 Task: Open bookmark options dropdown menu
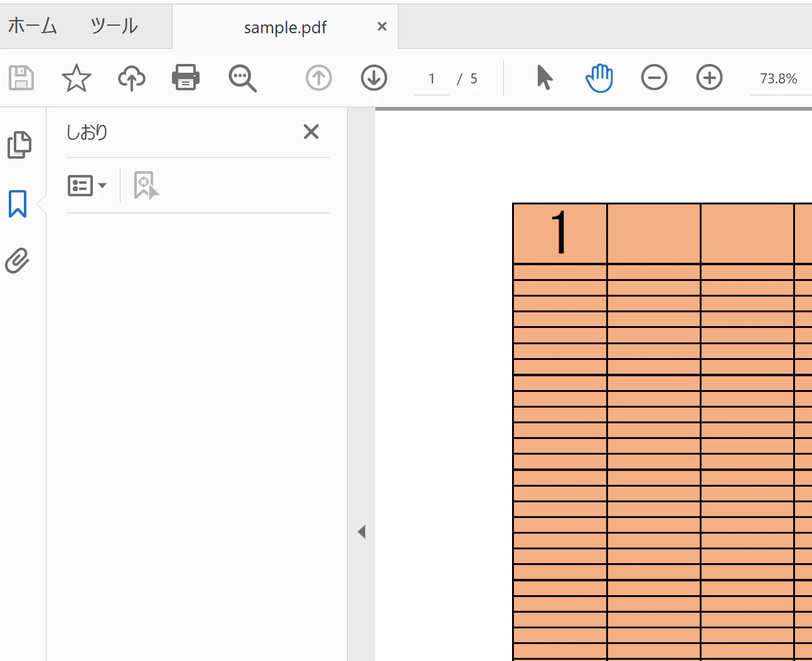87,186
